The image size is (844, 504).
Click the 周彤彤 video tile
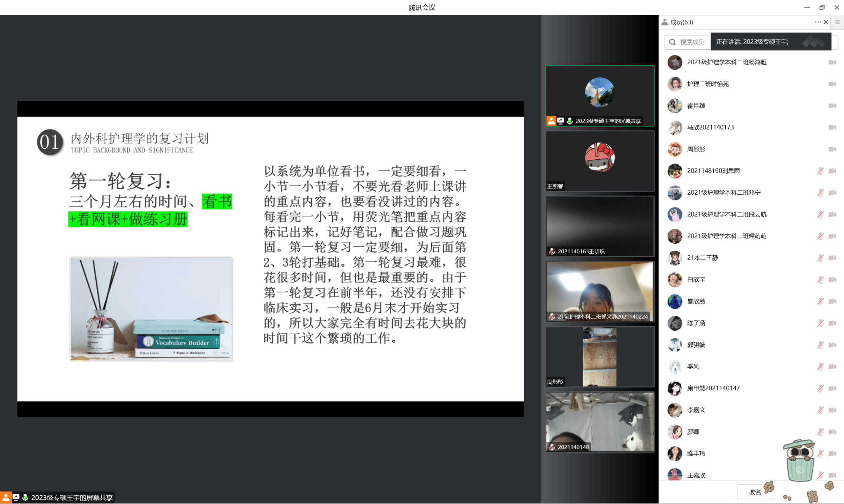[600, 357]
